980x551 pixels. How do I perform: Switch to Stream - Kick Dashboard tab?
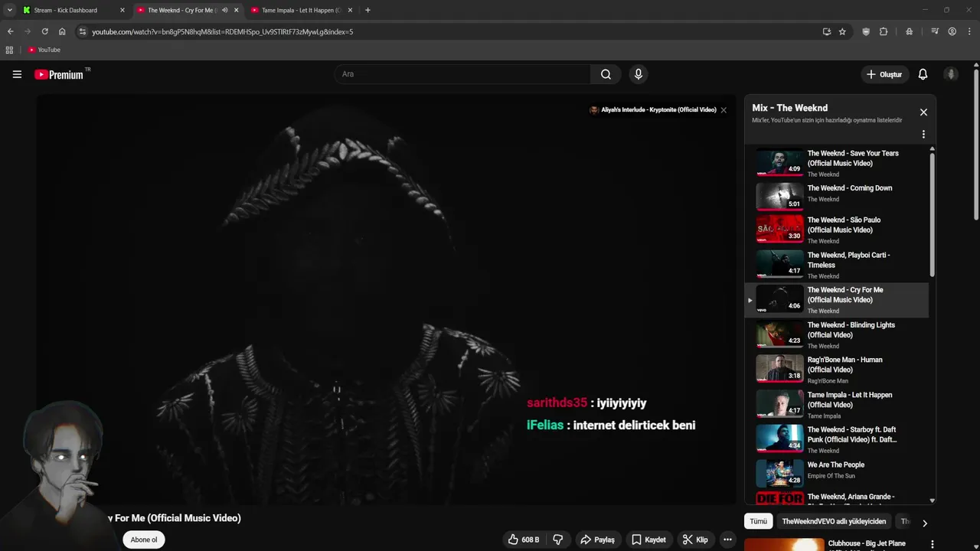coord(73,10)
